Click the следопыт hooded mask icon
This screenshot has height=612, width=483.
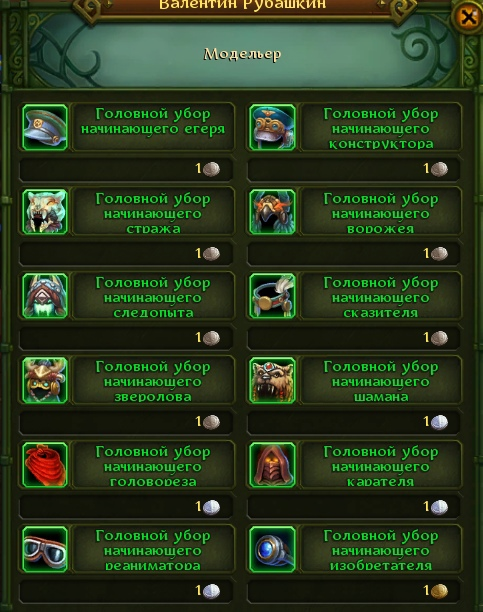(x=45, y=296)
